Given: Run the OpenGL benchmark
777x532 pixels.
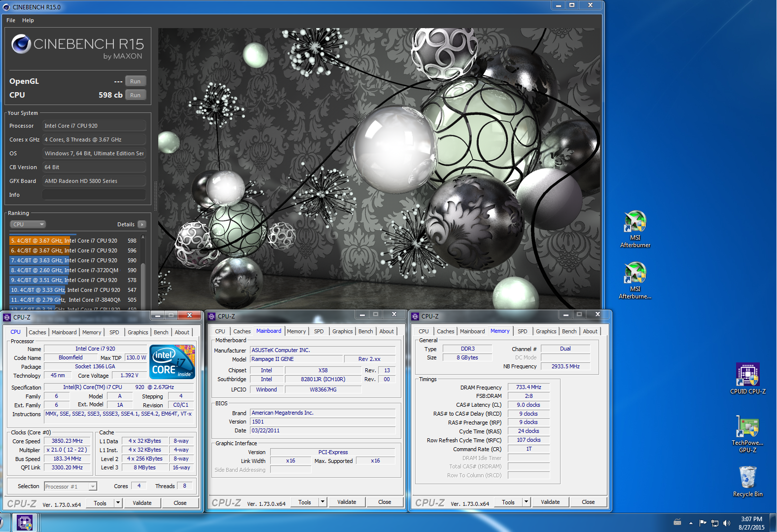Looking at the screenshot, I should [x=136, y=81].
